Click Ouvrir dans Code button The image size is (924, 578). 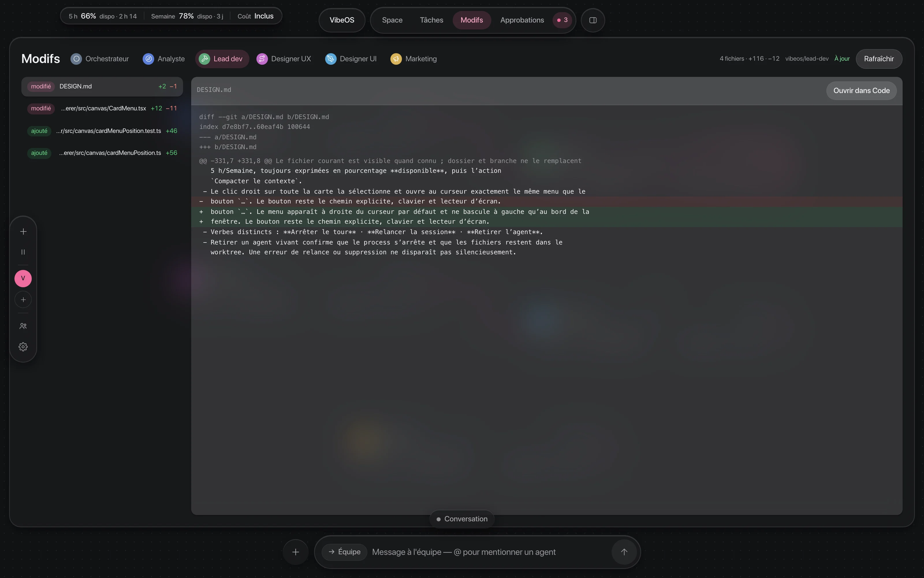861,90
